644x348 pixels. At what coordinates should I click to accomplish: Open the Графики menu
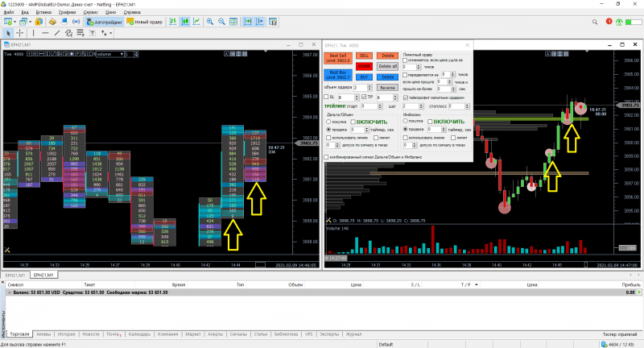[67, 12]
